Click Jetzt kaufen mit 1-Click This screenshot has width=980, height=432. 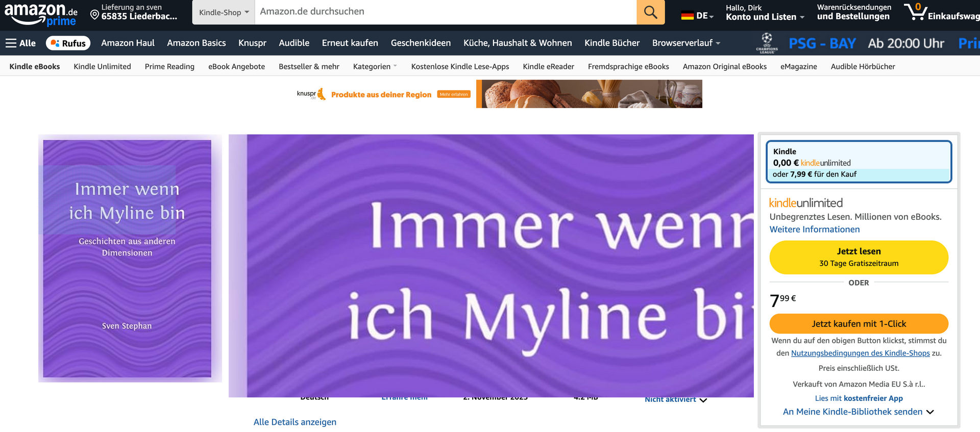[859, 324]
